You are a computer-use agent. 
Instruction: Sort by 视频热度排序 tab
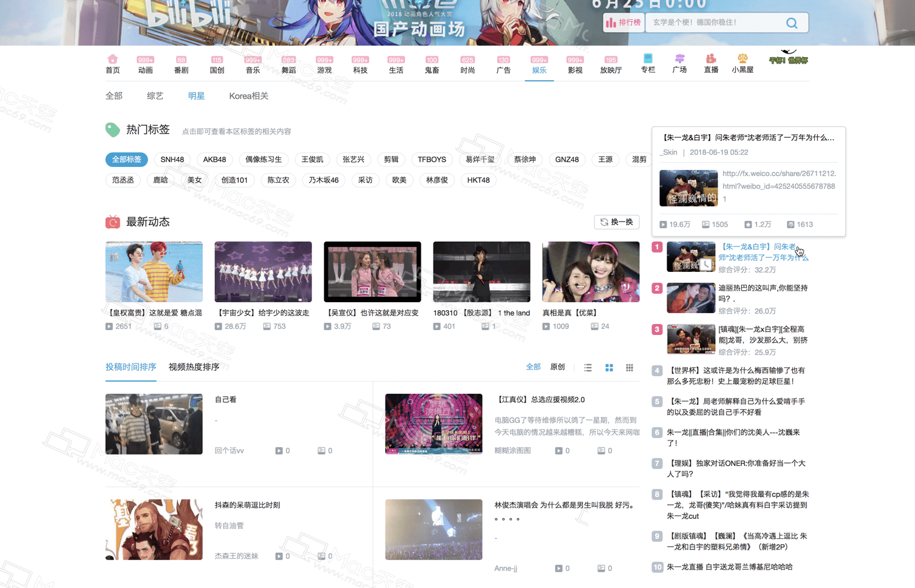[x=194, y=367]
